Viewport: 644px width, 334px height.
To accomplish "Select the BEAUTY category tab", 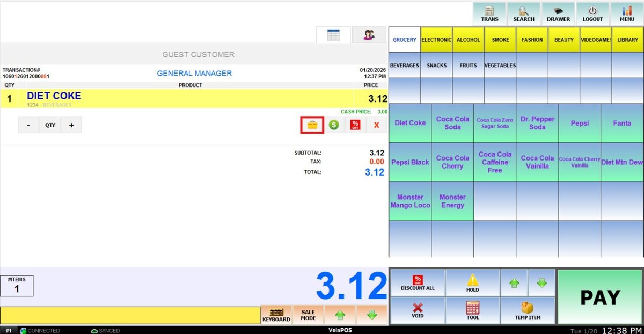I will coord(563,40).
